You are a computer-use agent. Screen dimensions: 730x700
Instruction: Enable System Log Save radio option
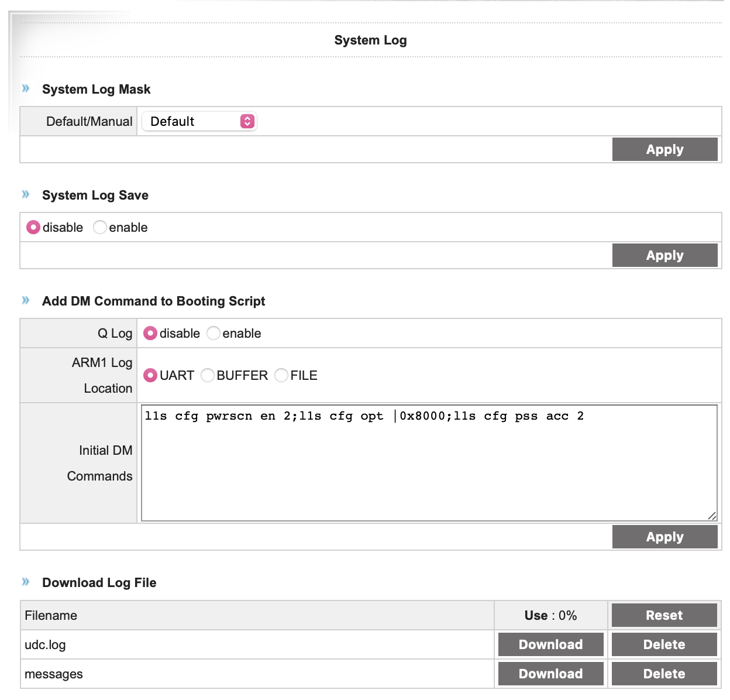[100, 227]
